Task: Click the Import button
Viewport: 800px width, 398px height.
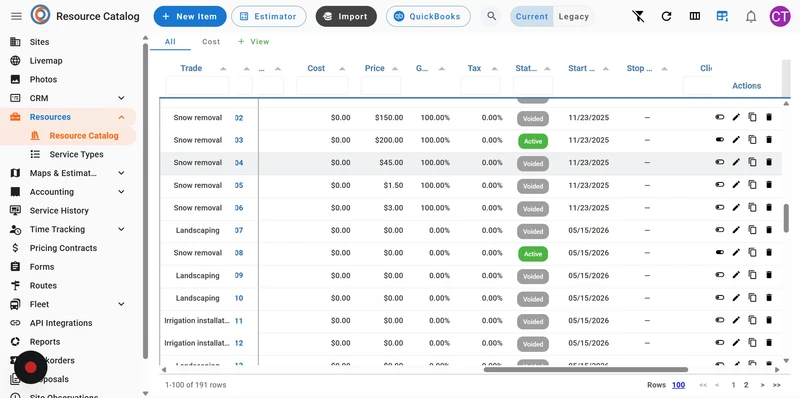Action: 346,16
